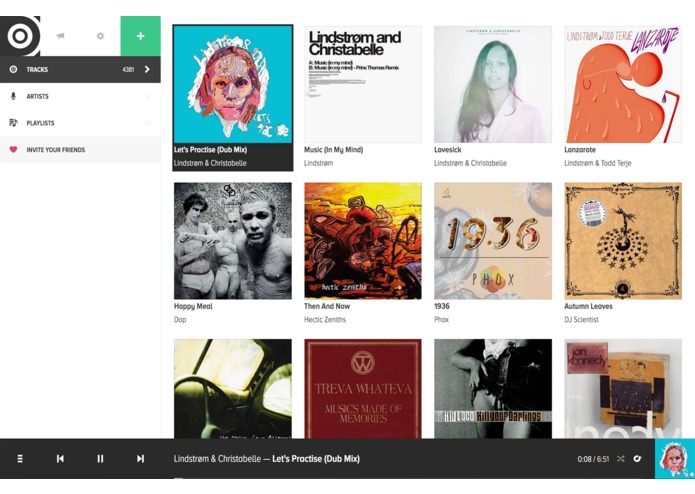Open the settings gear icon

pyautogui.click(x=100, y=36)
